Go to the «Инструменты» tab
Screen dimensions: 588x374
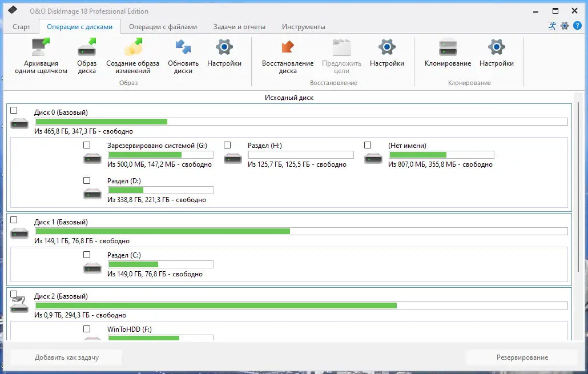coord(303,27)
